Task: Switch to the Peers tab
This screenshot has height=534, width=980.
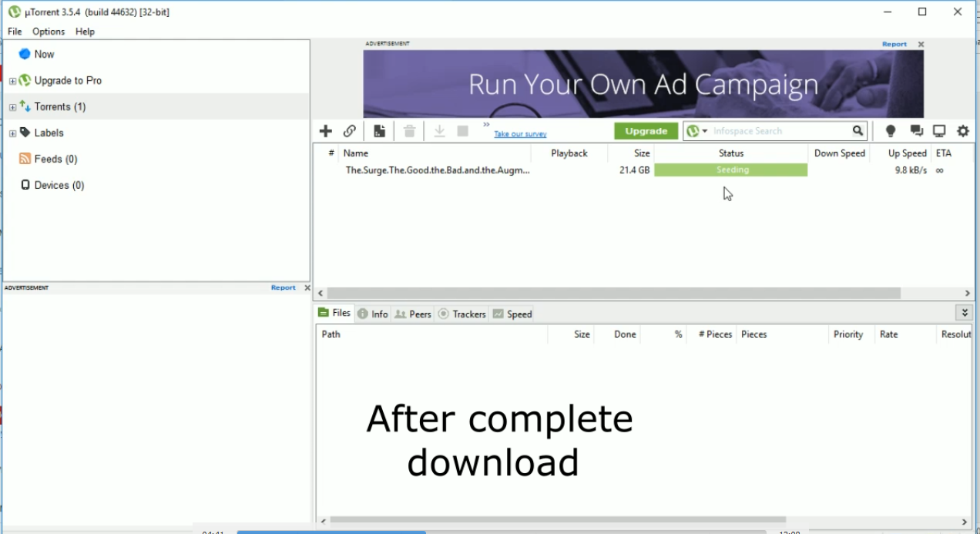Action: (413, 314)
